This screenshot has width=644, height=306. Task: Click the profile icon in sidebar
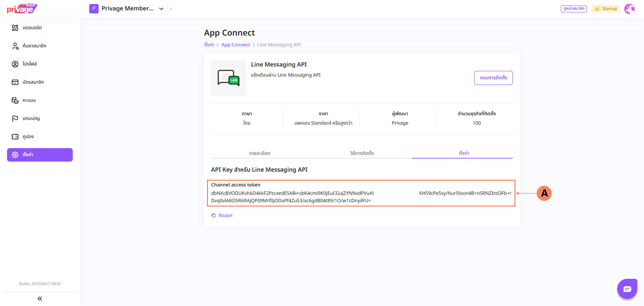click(15, 64)
